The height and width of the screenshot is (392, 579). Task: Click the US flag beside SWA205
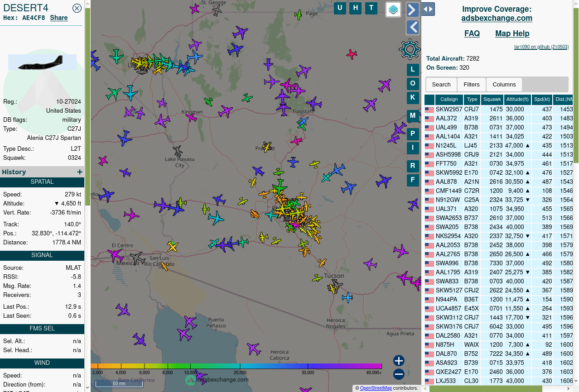point(429,228)
